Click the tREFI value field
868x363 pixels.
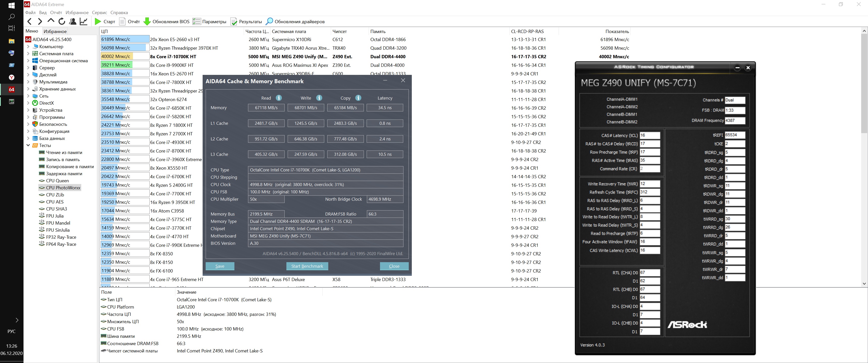(735, 135)
